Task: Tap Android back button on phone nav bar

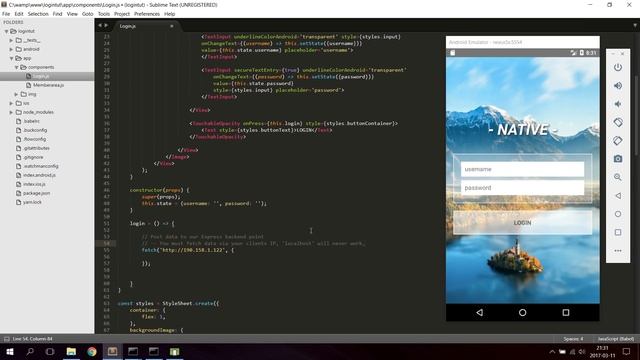Action: (x=480, y=313)
